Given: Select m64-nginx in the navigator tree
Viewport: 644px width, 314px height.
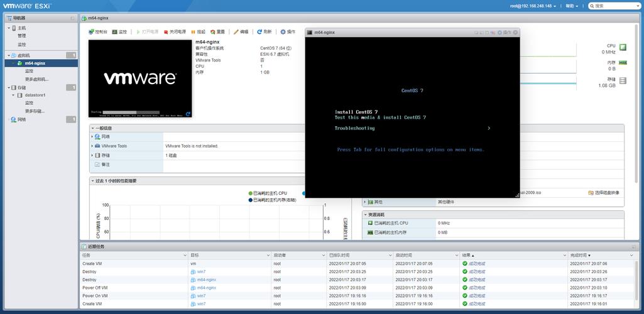Looking at the screenshot, I should pyautogui.click(x=35, y=63).
